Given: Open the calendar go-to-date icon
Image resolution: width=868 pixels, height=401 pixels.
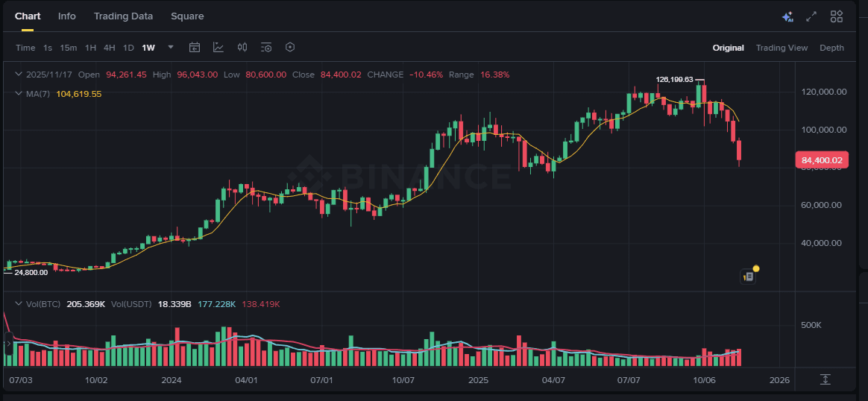Looking at the screenshot, I should [194, 48].
